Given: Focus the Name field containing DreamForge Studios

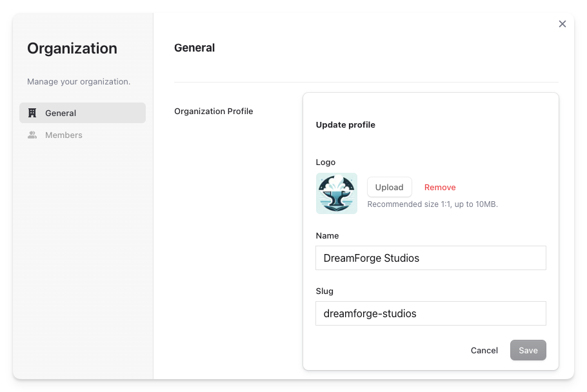Looking at the screenshot, I should (x=430, y=258).
